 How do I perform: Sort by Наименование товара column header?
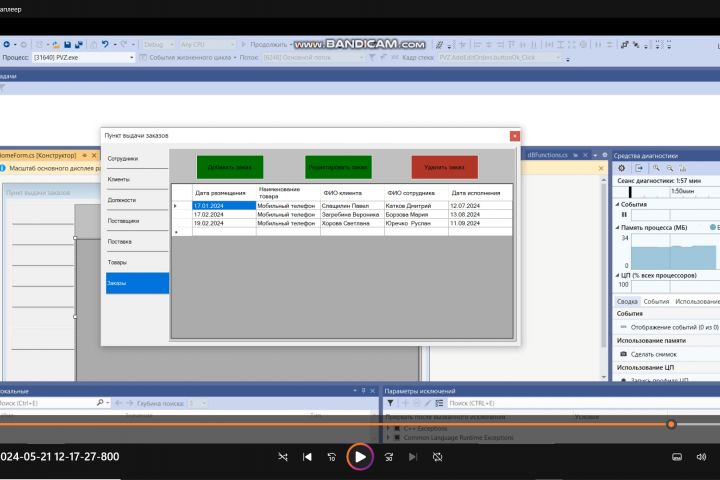click(x=288, y=193)
